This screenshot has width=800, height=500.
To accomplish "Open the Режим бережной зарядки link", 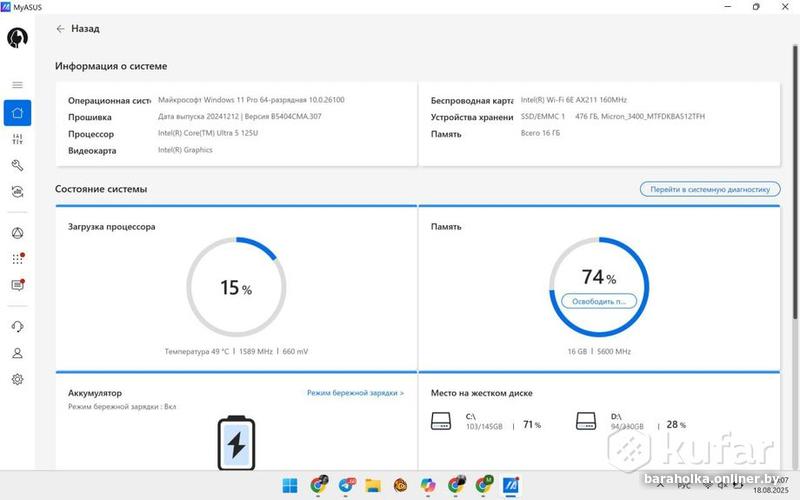I will pyautogui.click(x=355, y=393).
